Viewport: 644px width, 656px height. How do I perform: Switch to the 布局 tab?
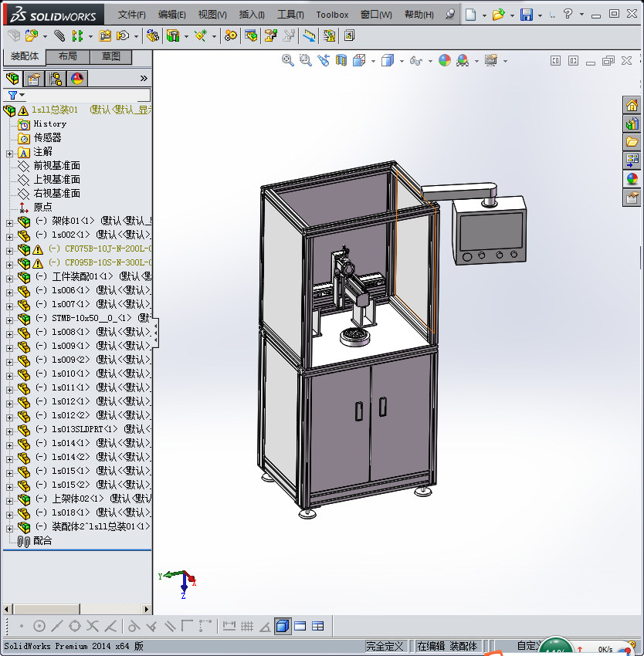(x=67, y=57)
